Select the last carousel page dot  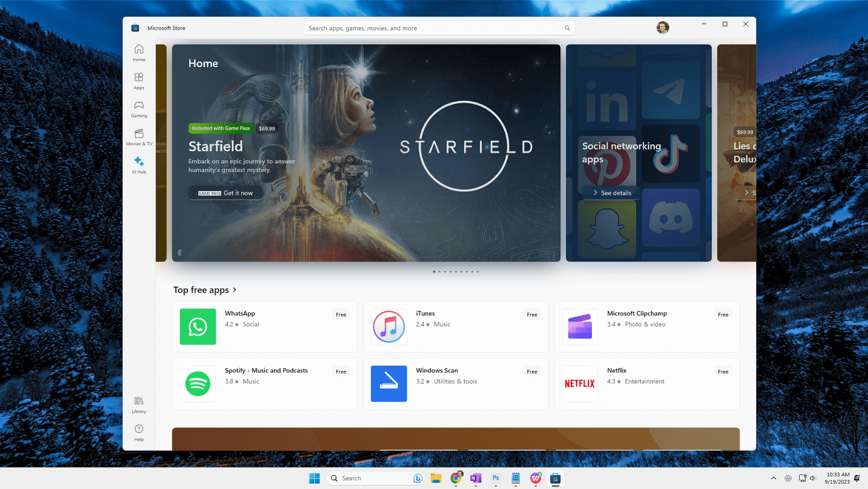pyautogui.click(x=477, y=271)
